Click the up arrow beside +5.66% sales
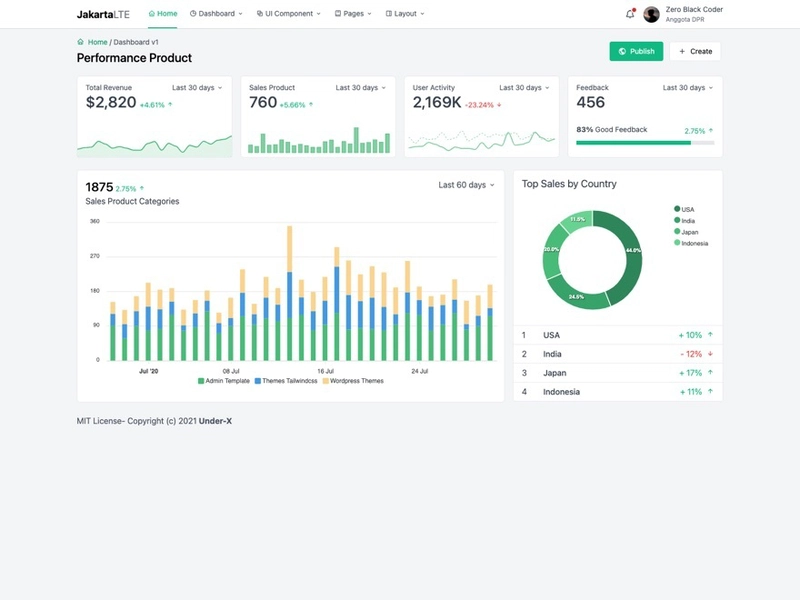 (x=311, y=105)
